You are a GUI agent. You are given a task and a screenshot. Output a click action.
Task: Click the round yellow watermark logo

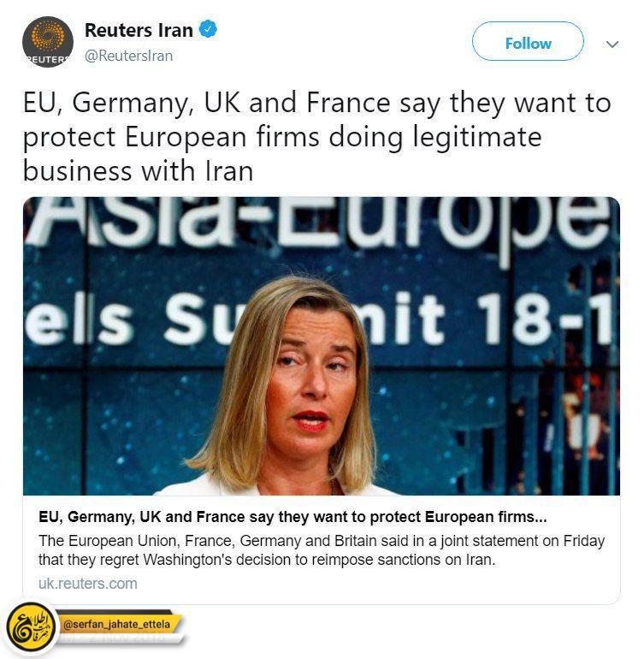pos(31,627)
